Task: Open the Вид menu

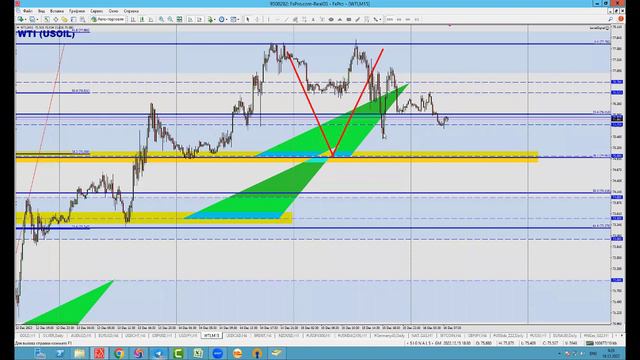Action: pos(41,11)
